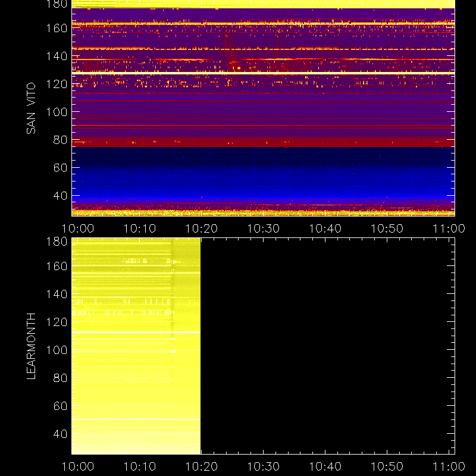Select the 140 frequency label on San Vito plot

point(57,56)
